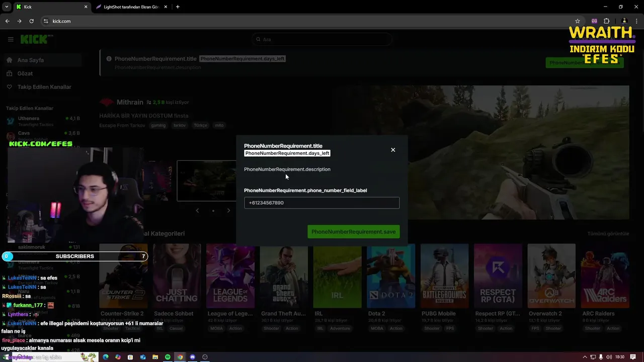
Task: Click the green banner PhoneNumberRequirement button
Action: (x=585, y=63)
